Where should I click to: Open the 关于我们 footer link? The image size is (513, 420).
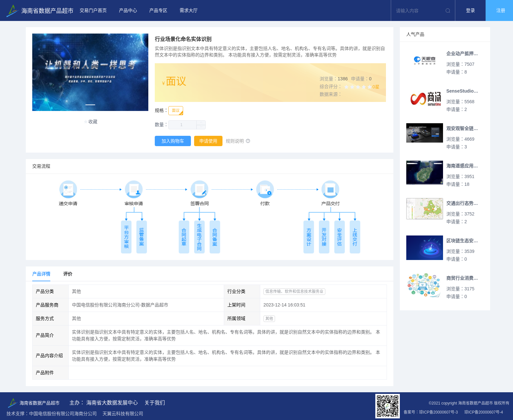(155, 403)
